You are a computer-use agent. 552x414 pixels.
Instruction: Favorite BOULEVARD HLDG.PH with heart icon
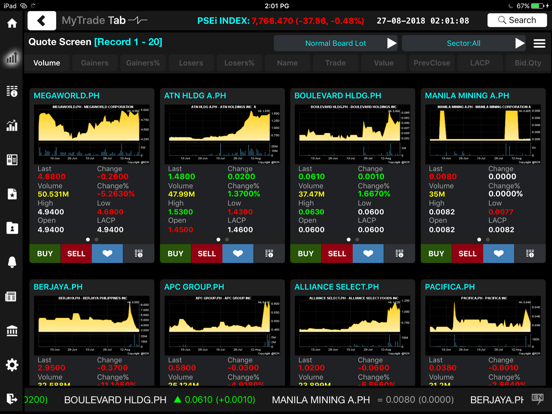tap(368, 253)
